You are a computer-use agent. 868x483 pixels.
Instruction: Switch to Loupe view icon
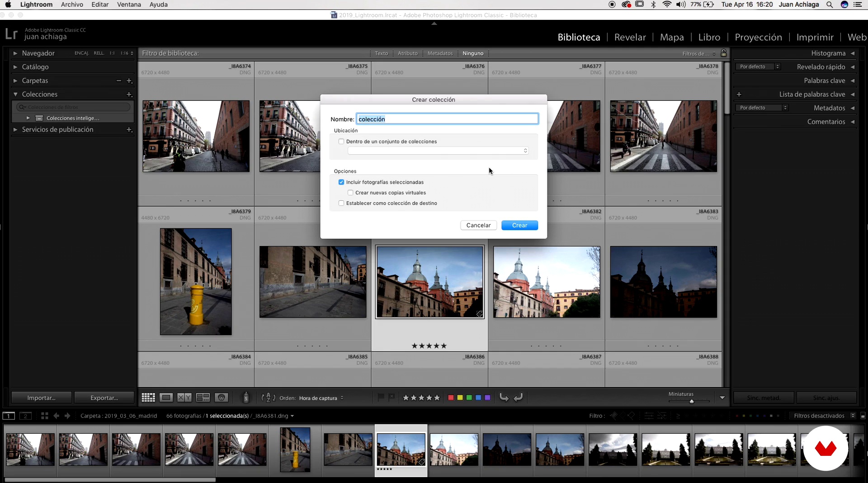click(x=166, y=398)
